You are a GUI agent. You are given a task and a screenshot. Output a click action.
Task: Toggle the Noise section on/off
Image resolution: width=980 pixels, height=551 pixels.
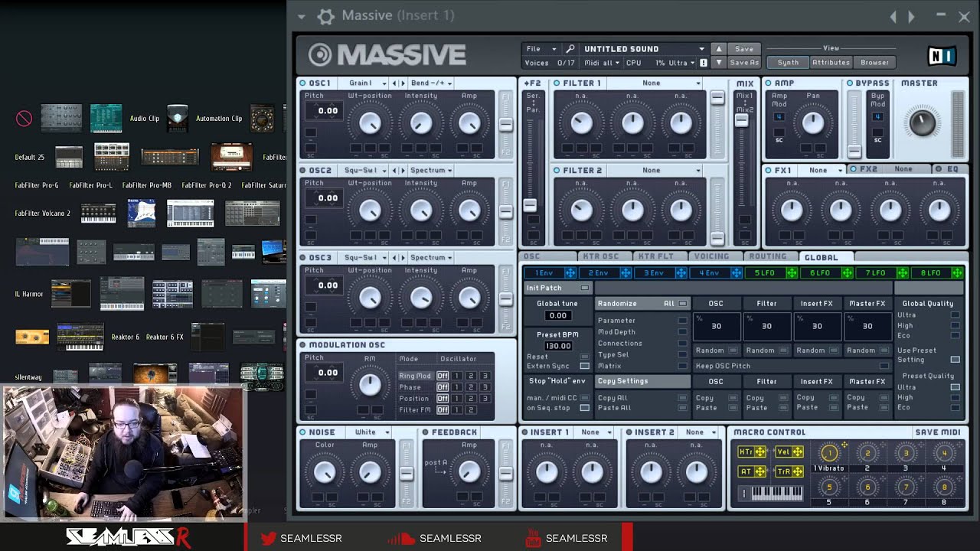click(303, 432)
